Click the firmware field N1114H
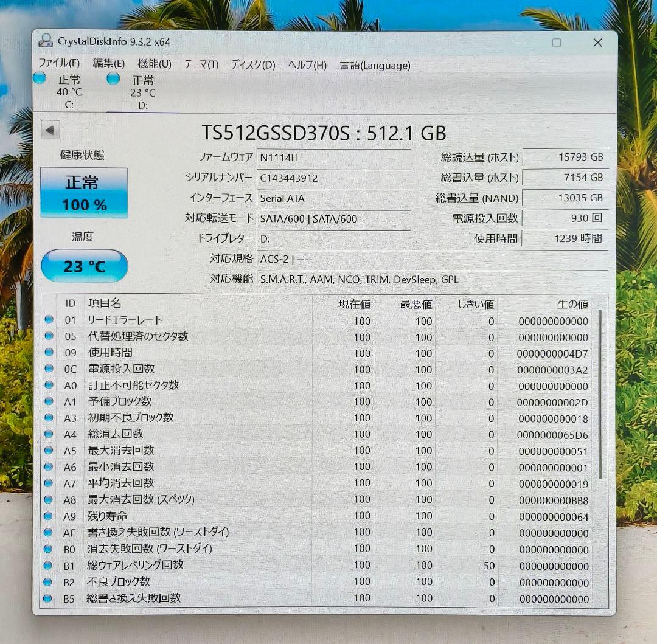 pyautogui.click(x=333, y=158)
